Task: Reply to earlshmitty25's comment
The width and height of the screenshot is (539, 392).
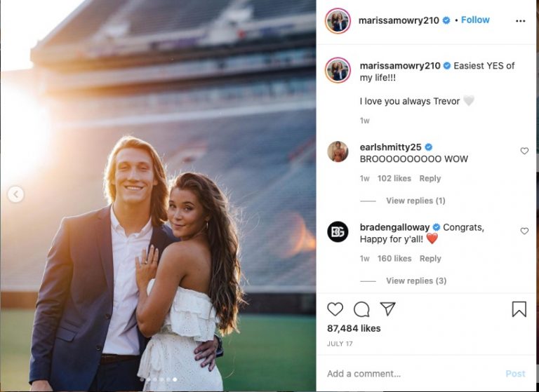Action: coord(430,178)
